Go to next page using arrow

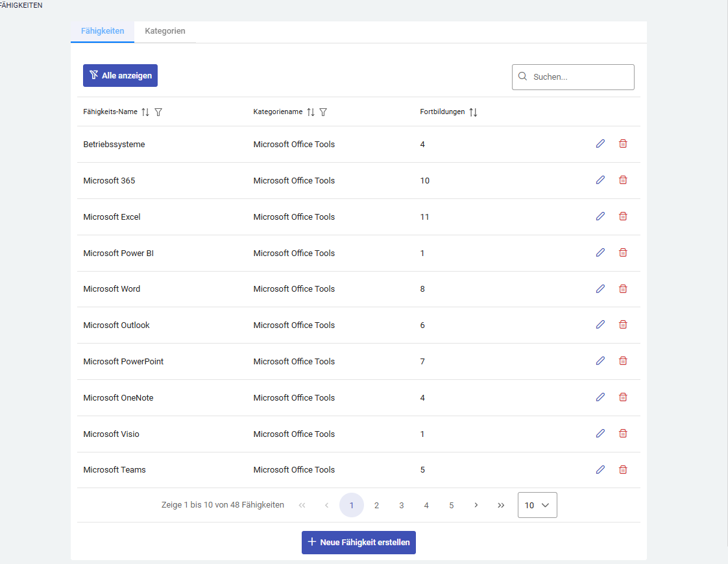pos(476,505)
